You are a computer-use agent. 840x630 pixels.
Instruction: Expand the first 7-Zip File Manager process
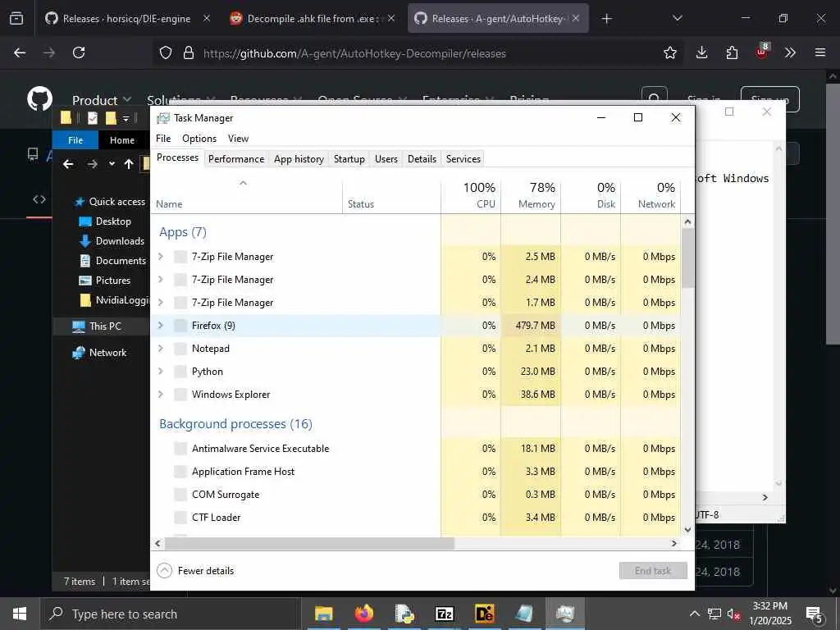(x=160, y=257)
